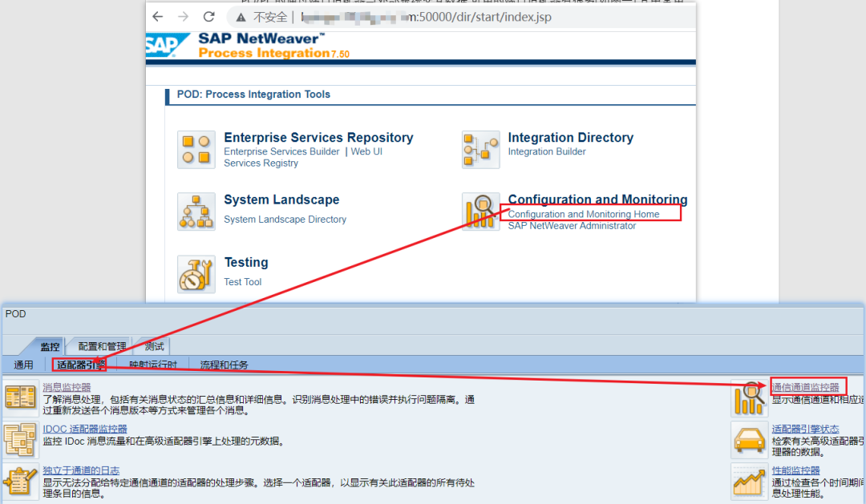Image resolution: width=866 pixels, height=504 pixels.
Task: Reload the page with refresh icon
Action: tap(208, 17)
